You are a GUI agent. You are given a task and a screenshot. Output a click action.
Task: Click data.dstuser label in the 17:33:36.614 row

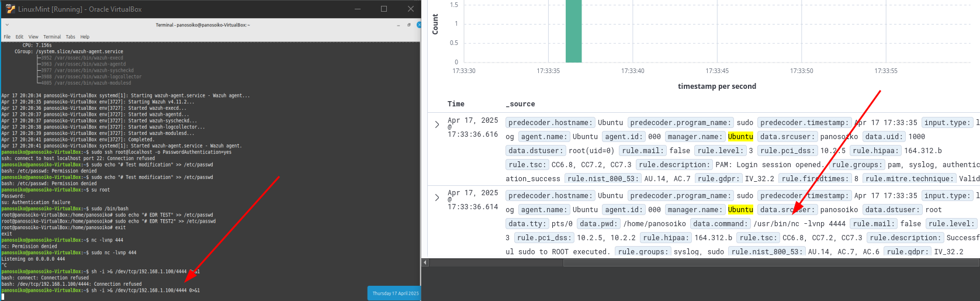coord(892,210)
